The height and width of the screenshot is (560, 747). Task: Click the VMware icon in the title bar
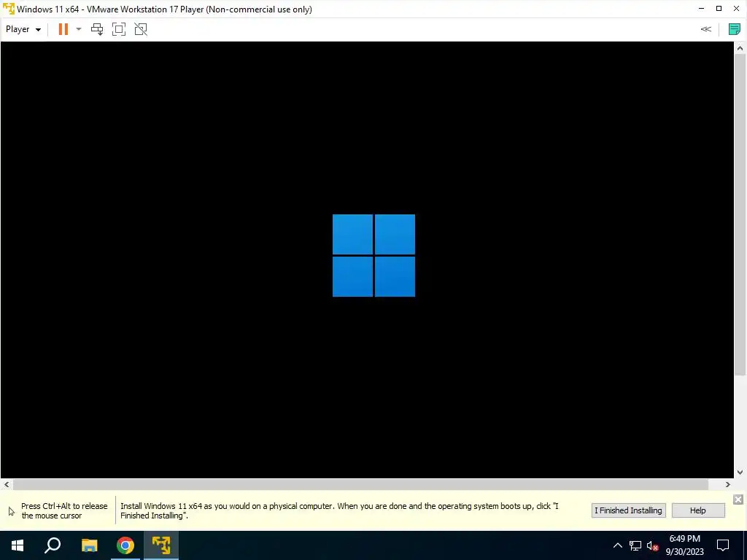point(9,9)
